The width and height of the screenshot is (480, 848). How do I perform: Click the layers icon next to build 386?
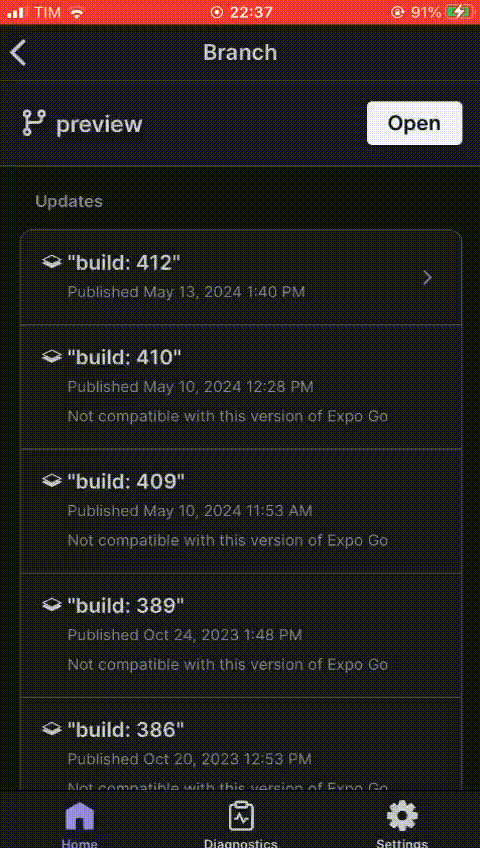click(x=51, y=729)
